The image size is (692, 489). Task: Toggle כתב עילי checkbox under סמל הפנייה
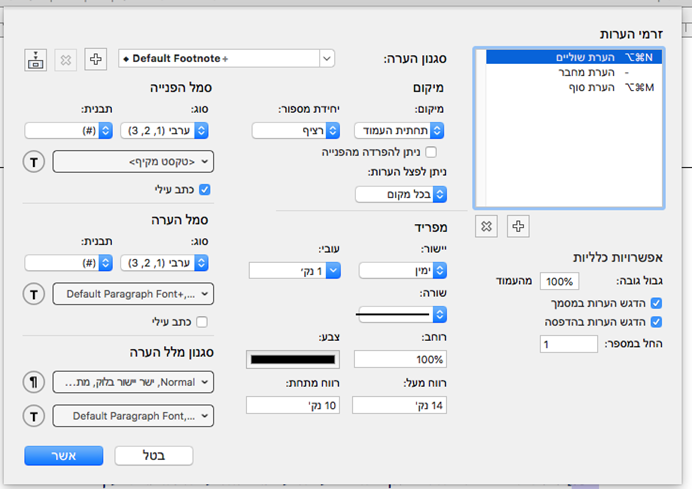(x=205, y=190)
